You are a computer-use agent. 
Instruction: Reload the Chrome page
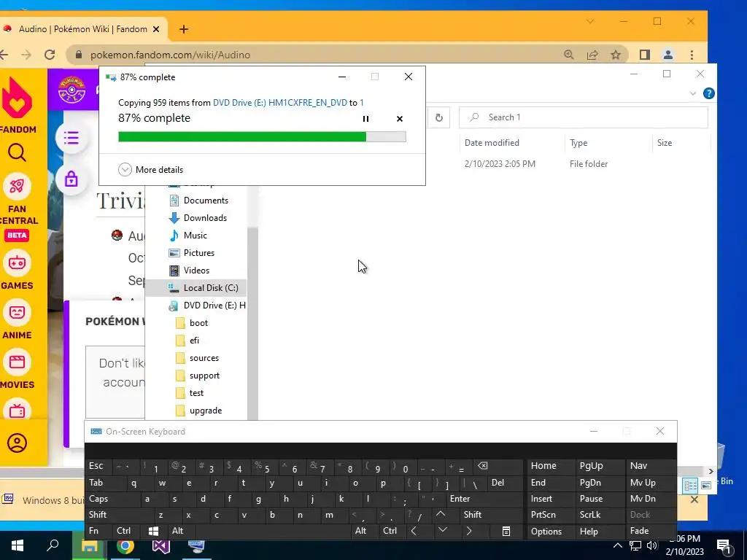[50, 55]
